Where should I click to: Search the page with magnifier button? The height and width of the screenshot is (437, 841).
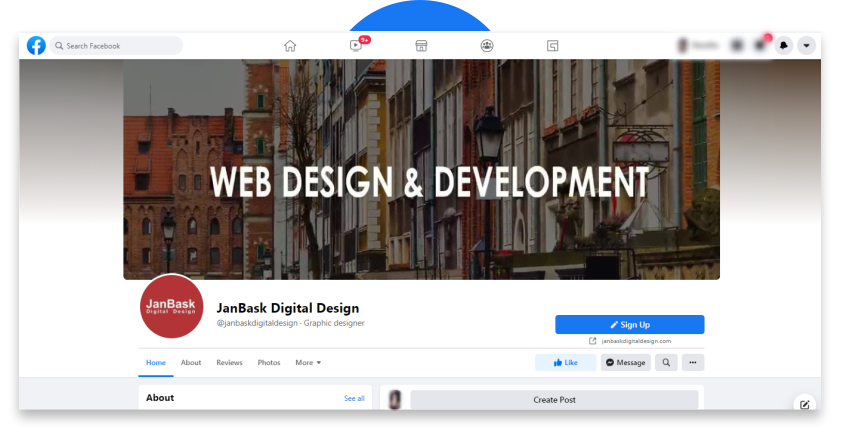[666, 362]
